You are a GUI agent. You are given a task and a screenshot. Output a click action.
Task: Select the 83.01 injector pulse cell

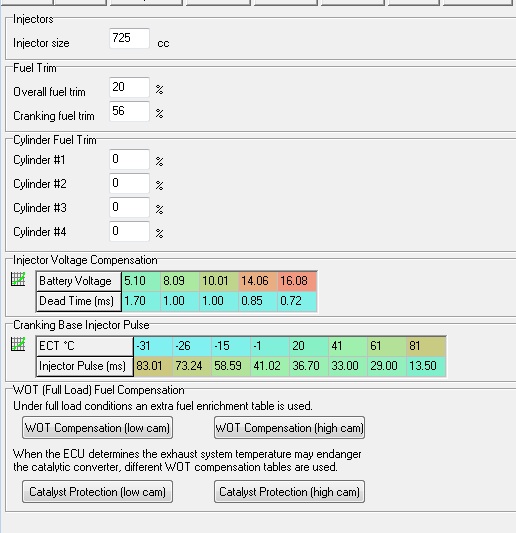(153, 366)
